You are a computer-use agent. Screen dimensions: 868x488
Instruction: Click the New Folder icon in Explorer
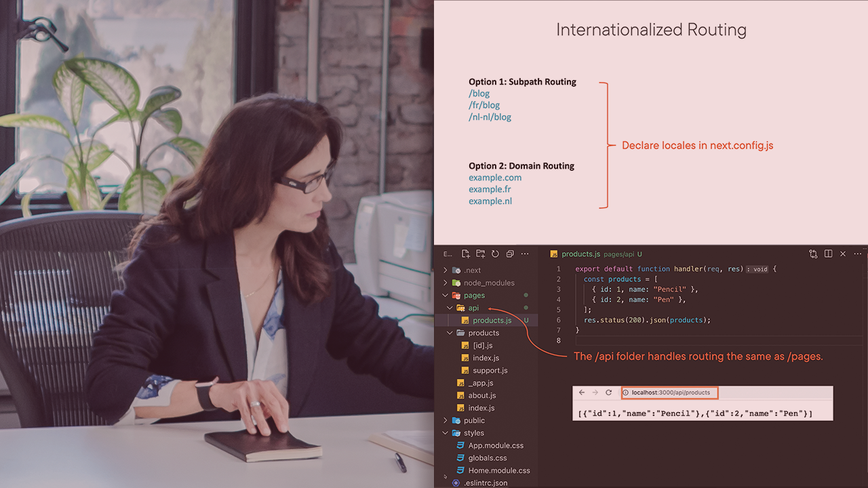point(480,254)
